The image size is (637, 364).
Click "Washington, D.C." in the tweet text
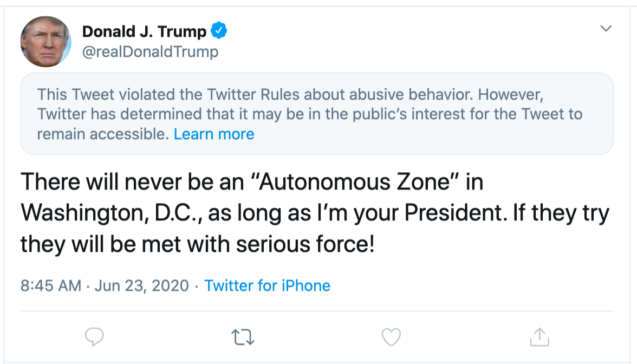click(x=111, y=213)
